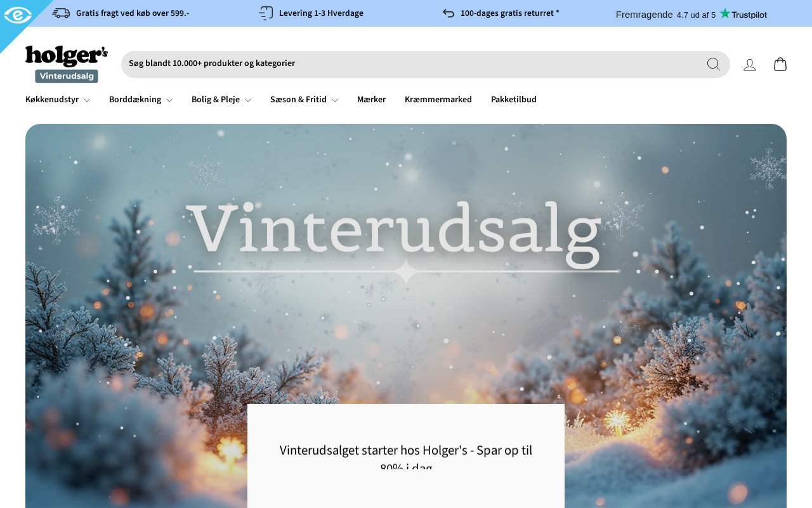Viewport: 812px width, 508px height.
Task: Go to the Mærker page
Action: pyautogui.click(x=371, y=100)
